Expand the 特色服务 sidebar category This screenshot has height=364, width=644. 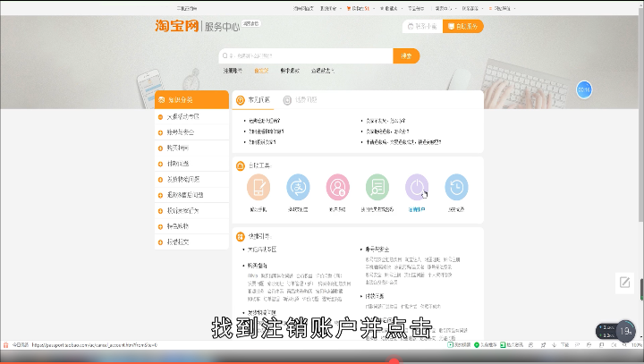tap(161, 226)
